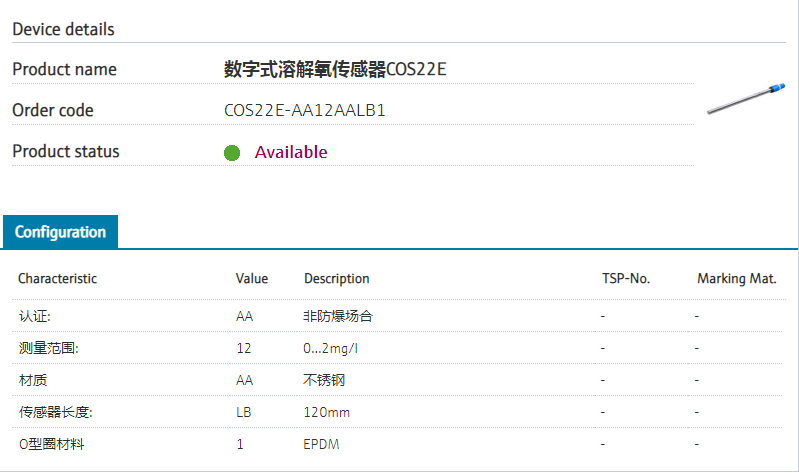
Task: Click the Marking Mat. column header
Action: pos(737,279)
